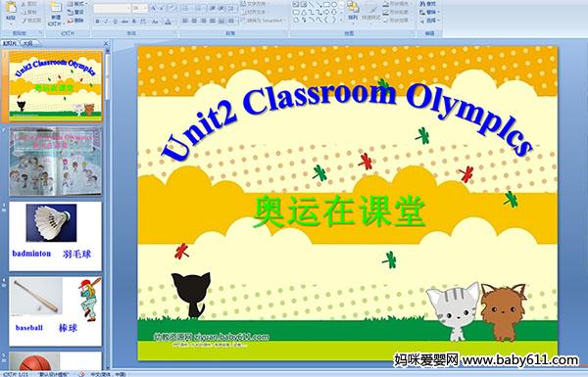The width and height of the screenshot is (588, 377).
Task: Open the font name combo box
Action: (x=112, y=8)
